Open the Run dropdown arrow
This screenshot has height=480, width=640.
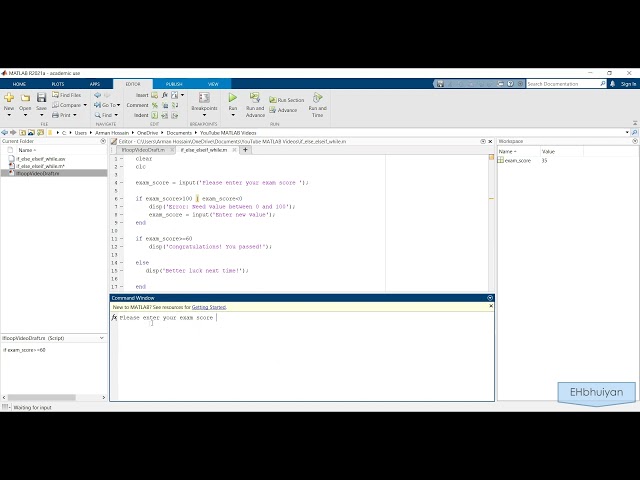click(x=233, y=115)
